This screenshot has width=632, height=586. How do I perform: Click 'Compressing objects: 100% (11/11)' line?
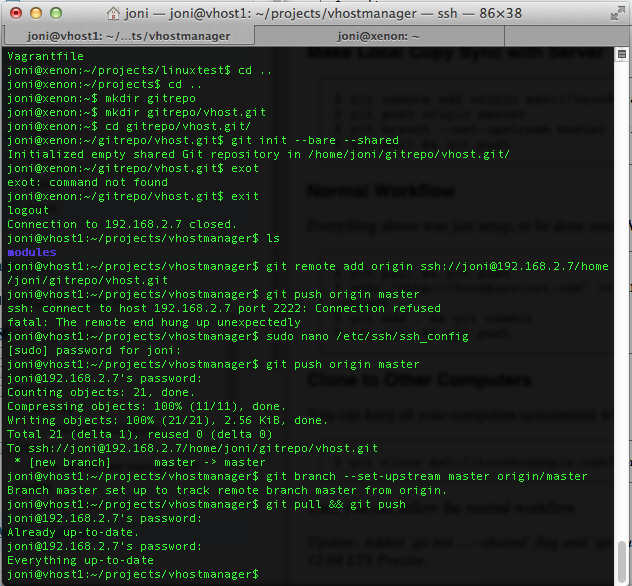[146, 406]
